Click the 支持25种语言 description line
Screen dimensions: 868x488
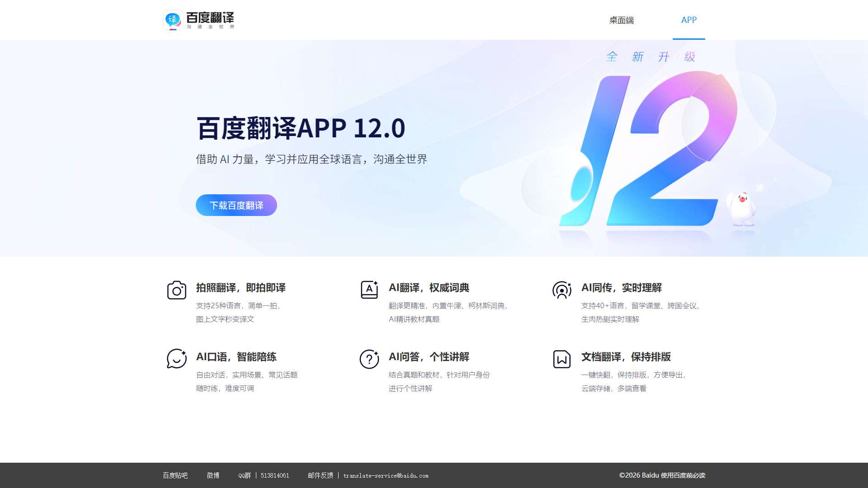[239, 306]
